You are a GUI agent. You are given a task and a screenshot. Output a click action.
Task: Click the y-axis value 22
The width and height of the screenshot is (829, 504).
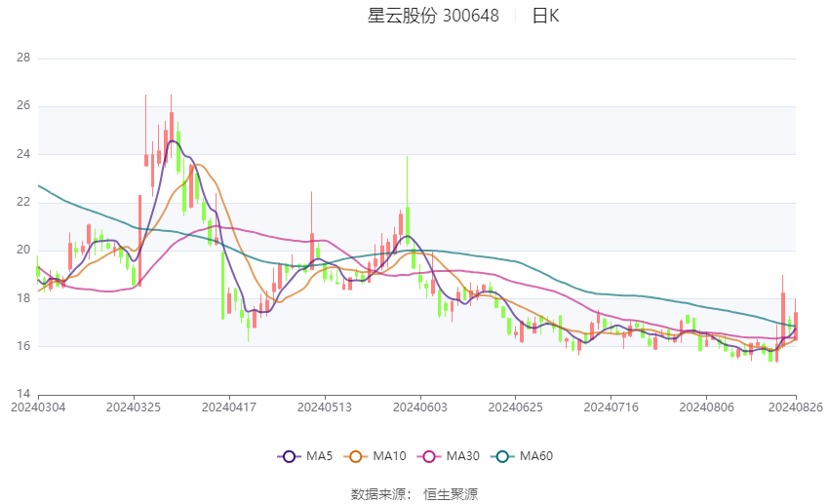click(23, 202)
